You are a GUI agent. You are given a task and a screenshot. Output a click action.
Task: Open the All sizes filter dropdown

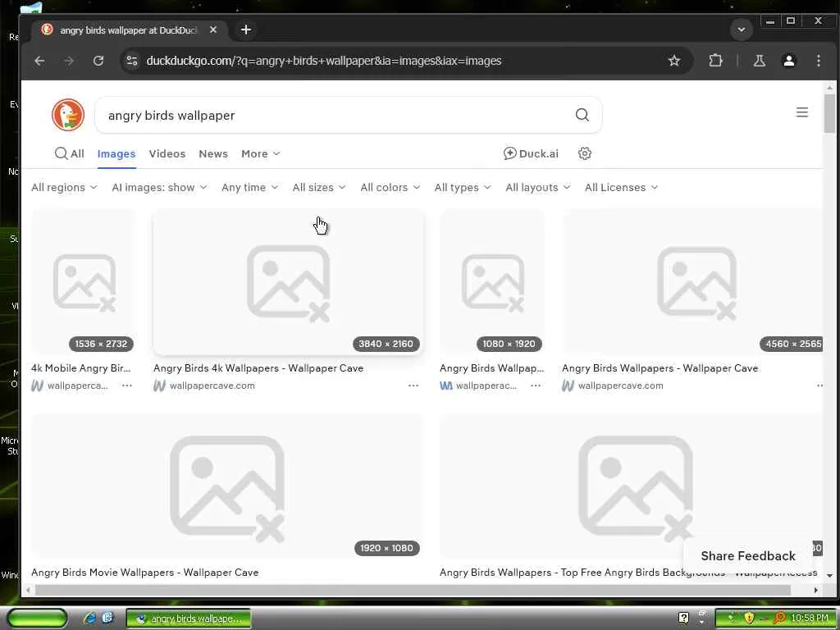click(x=319, y=188)
